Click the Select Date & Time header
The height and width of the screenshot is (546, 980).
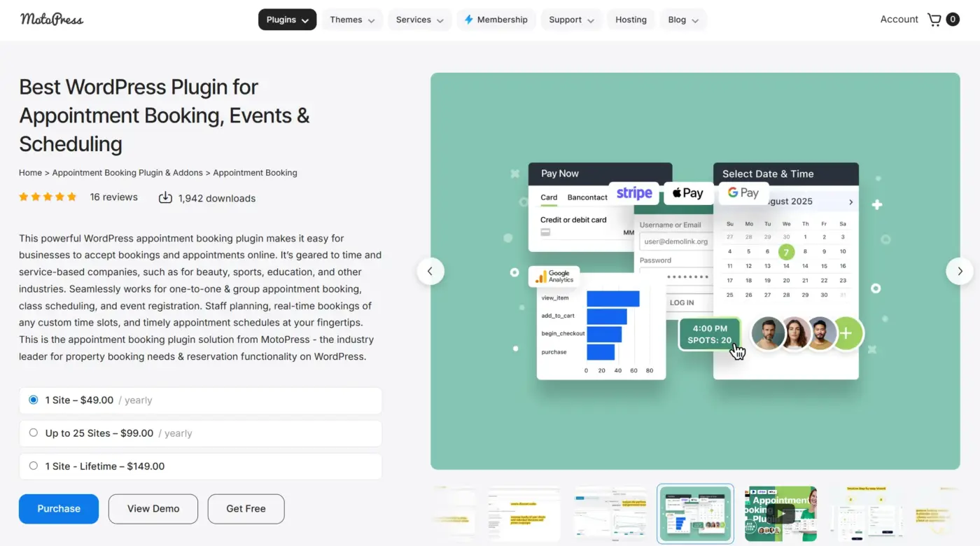click(785, 174)
